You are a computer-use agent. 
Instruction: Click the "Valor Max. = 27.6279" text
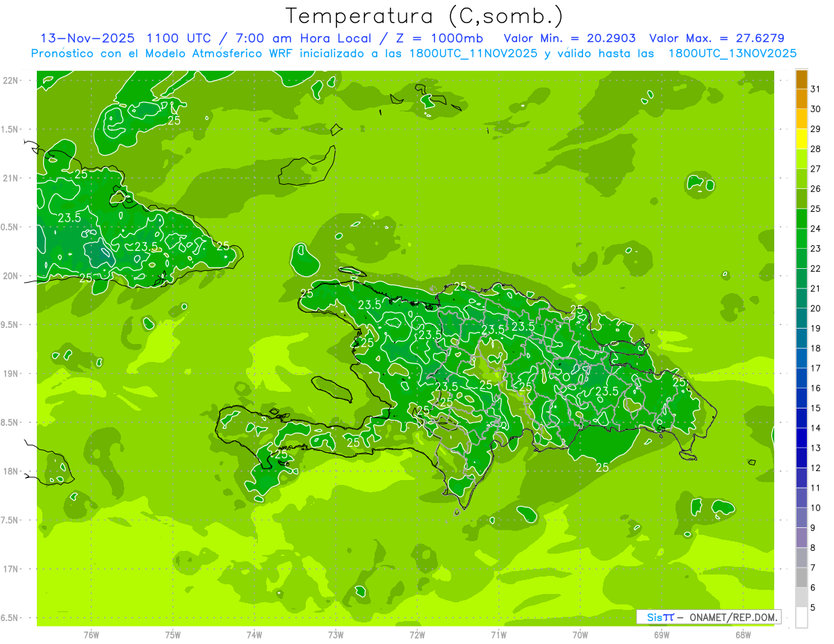tap(717, 38)
